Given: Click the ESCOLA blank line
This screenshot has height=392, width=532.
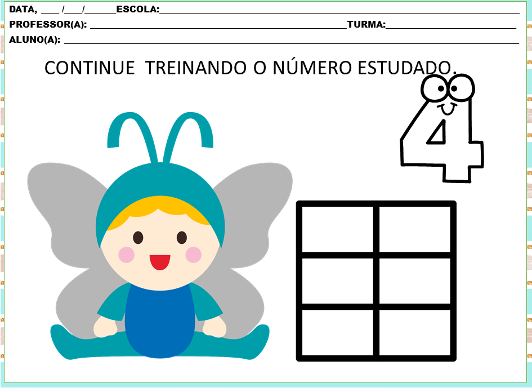Looking at the screenshot, I should (x=338, y=9).
